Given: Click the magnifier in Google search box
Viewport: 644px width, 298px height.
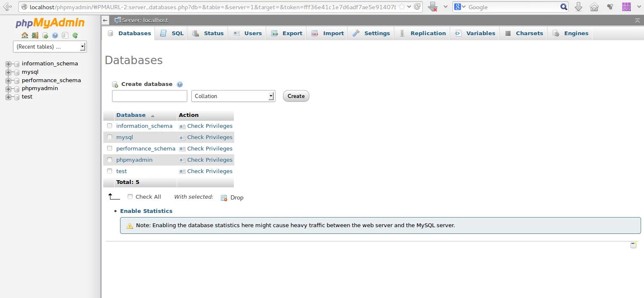Looking at the screenshot, I should [x=564, y=7].
